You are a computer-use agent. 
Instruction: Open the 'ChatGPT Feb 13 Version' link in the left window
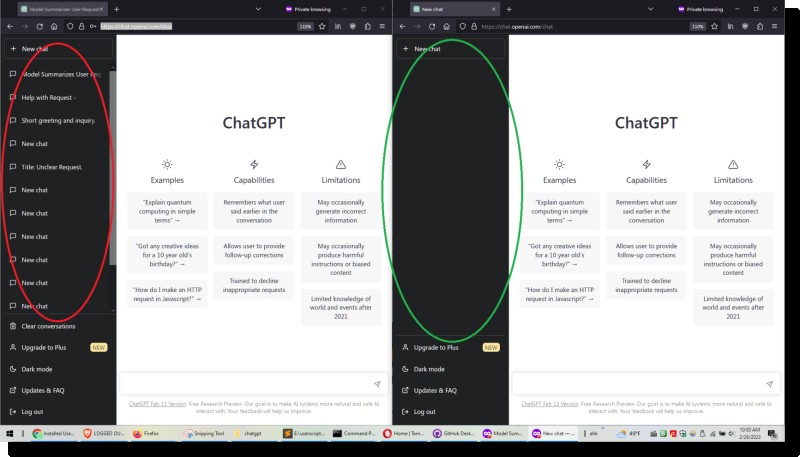(x=157, y=404)
